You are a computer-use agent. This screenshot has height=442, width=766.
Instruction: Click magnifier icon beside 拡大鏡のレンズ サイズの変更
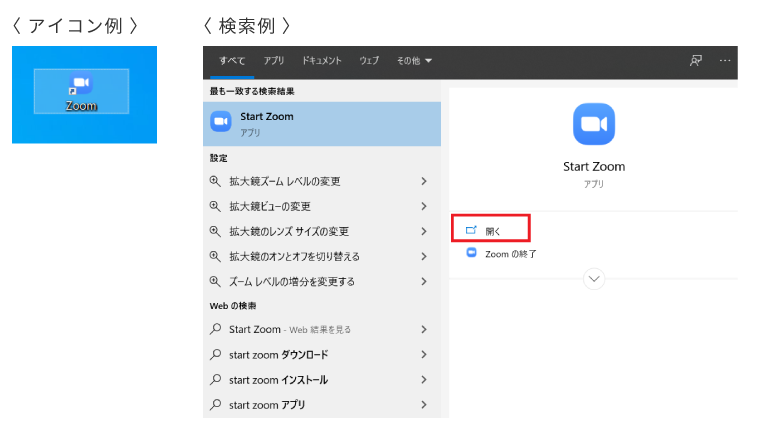pyautogui.click(x=215, y=231)
